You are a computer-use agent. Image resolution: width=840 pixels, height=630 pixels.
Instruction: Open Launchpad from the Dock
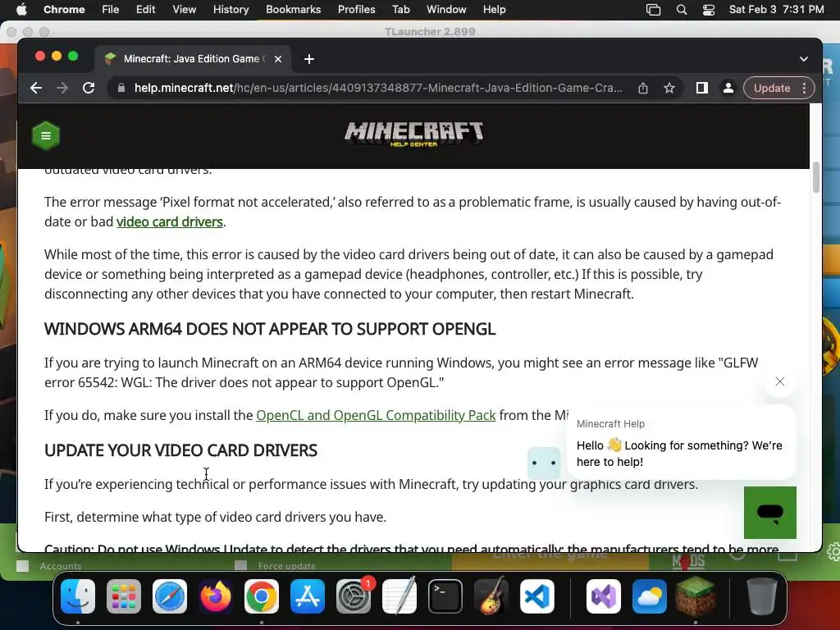coord(124,596)
